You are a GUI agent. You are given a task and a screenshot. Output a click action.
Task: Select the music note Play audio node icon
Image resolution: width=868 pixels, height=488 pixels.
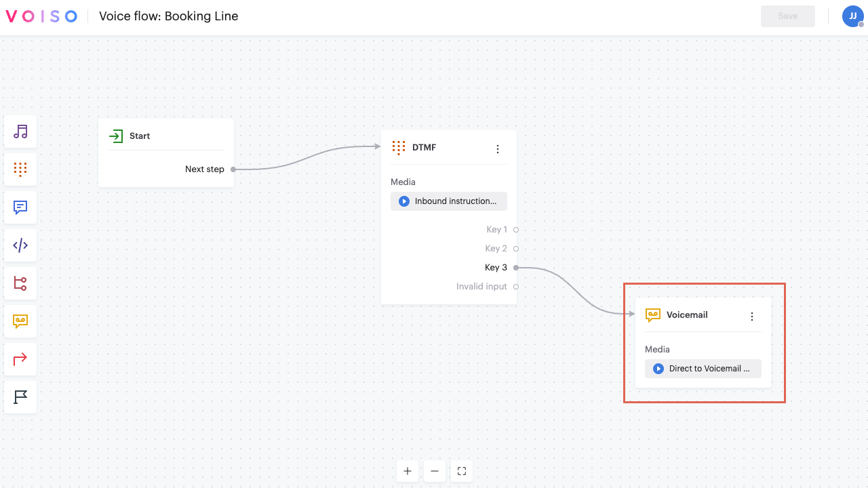coord(20,131)
